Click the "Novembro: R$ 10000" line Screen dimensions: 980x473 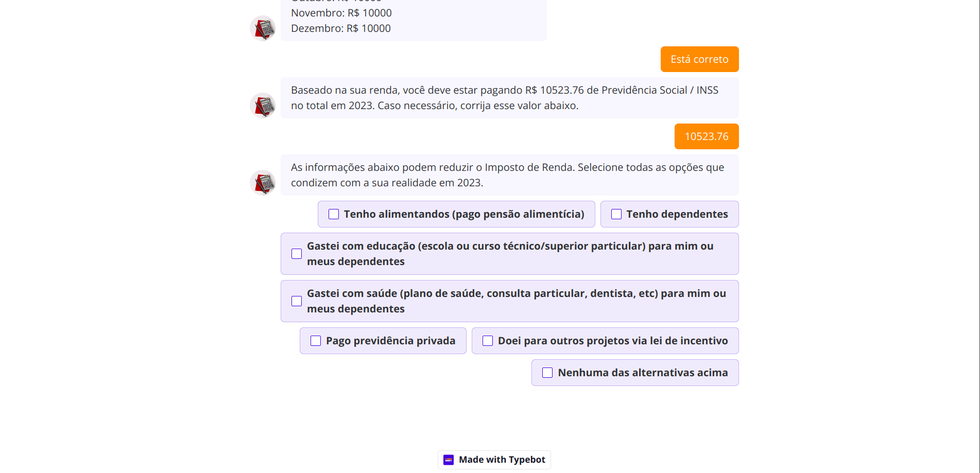[341, 13]
